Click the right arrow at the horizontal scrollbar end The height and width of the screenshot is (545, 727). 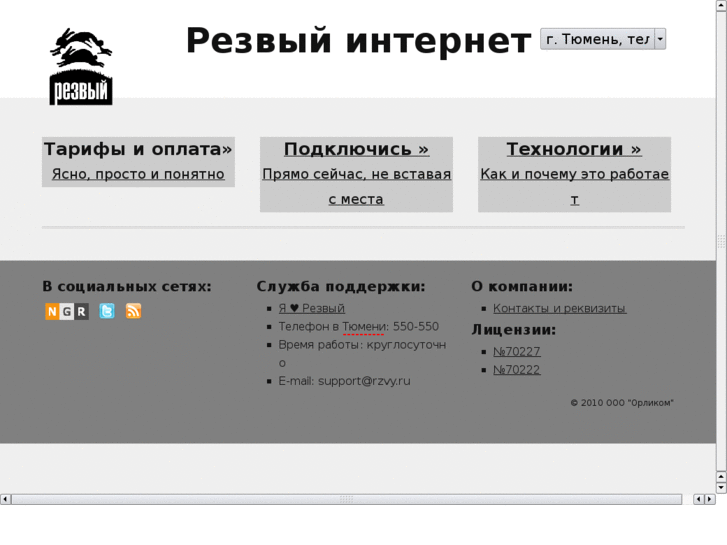click(709, 499)
